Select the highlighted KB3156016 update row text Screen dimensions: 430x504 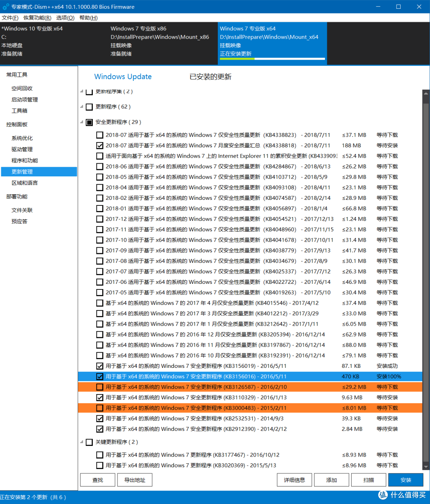coord(196,377)
